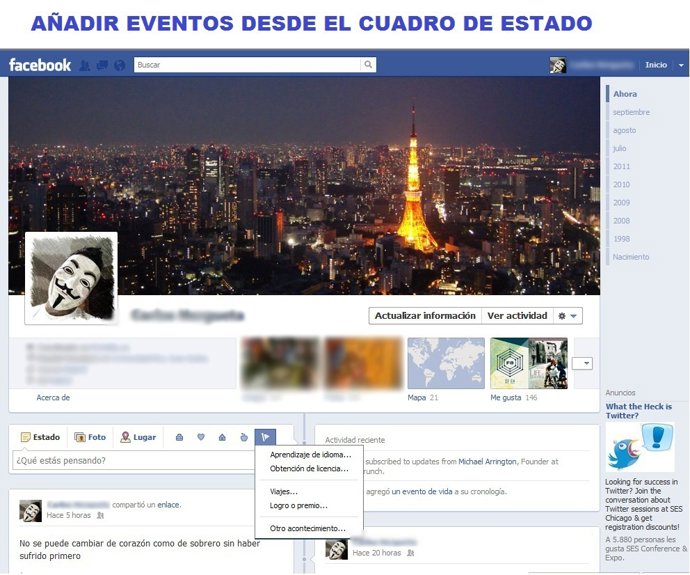The width and height of the screenshot is (690, 575).
Task: Click the Twitter bird ad image
Action: [x=640, y=447]
